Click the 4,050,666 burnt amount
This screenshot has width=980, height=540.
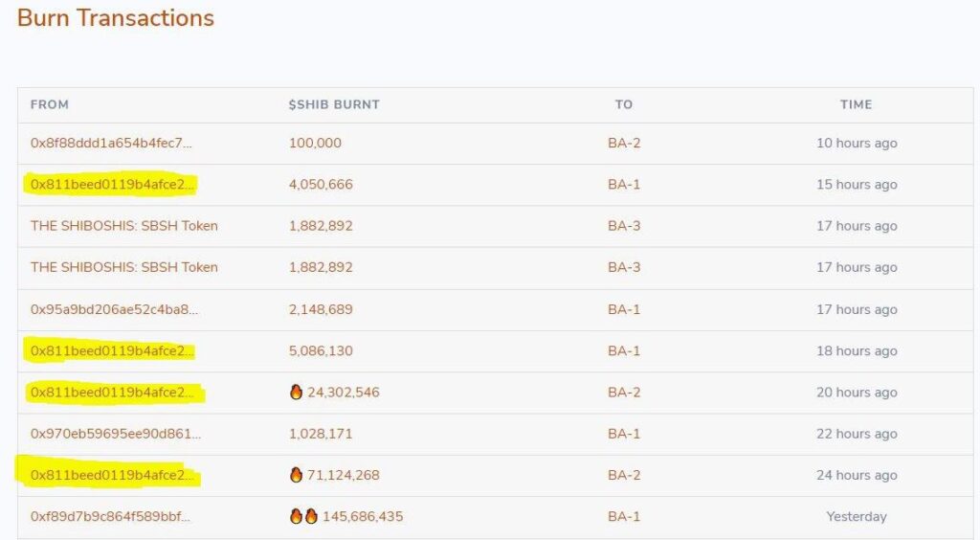pos(321,185)
